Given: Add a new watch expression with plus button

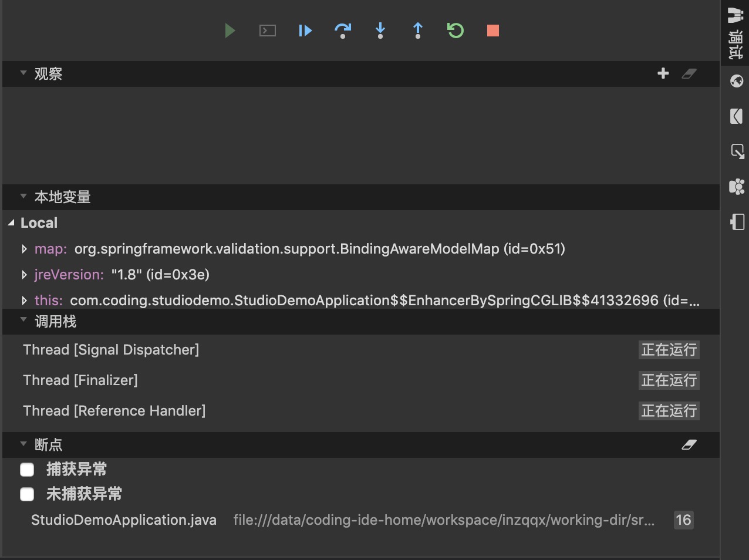Looking at the screenshot, I should (x=663, y=74).
